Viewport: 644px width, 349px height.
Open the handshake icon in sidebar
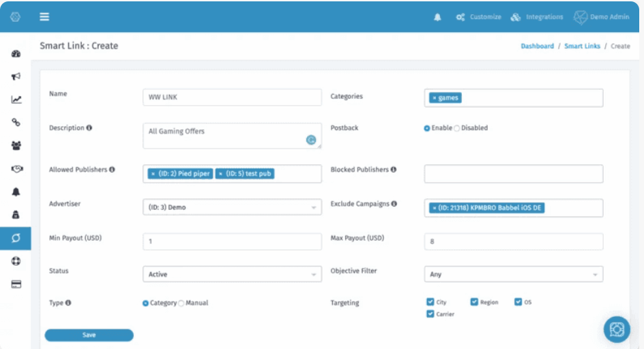coord(16,168)
